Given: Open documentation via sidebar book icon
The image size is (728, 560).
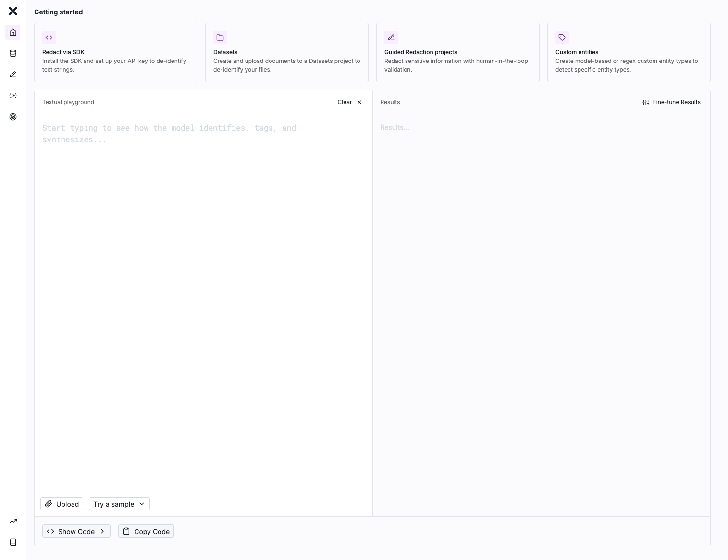Looking at the screenshot, I should click(x=13, y=542).
